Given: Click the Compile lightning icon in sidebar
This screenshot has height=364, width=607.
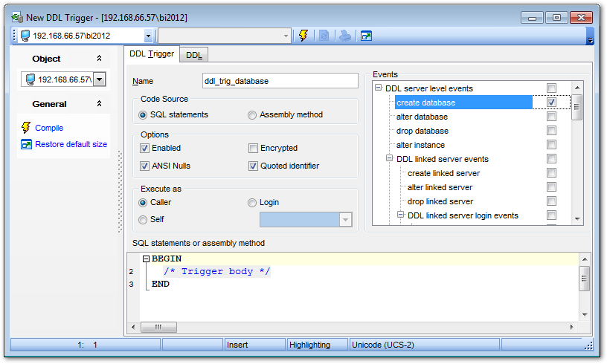Looking at the screenshot, I should tap(26, 128).
